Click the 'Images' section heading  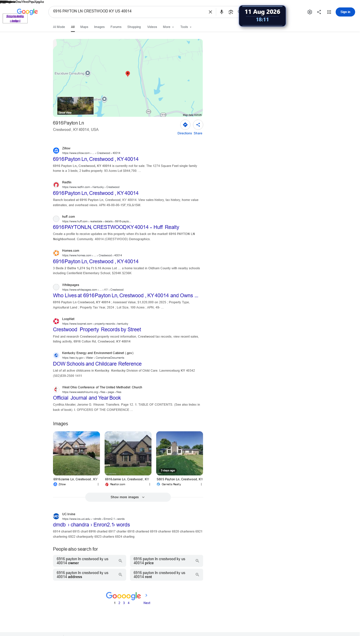[60, 424]
